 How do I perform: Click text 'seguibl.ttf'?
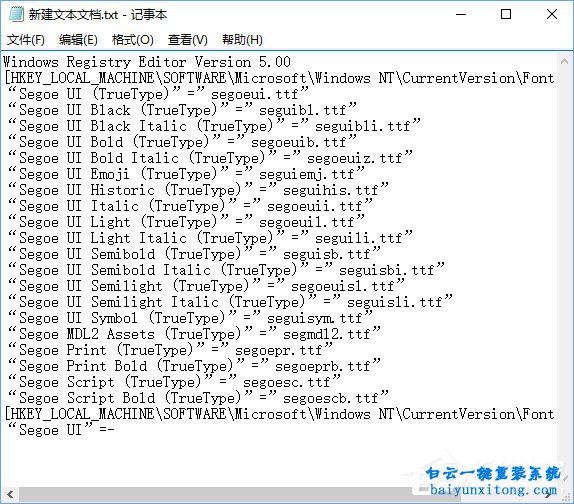coord(303,110)
